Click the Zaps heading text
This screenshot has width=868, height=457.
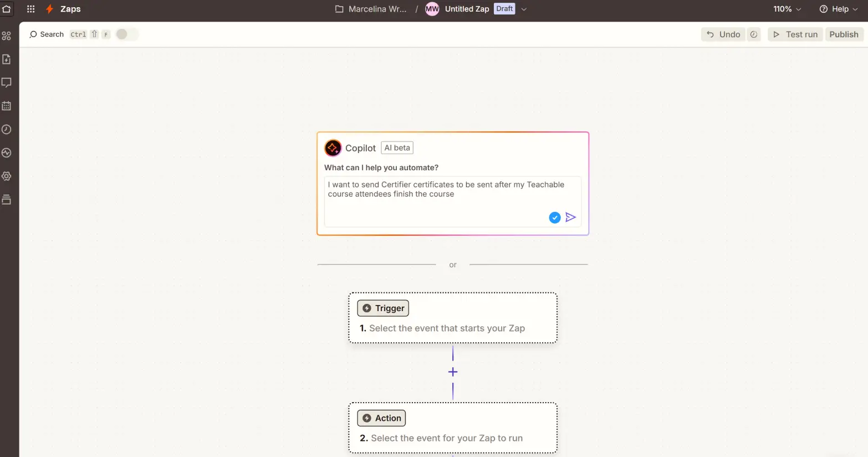coord(70,9)
